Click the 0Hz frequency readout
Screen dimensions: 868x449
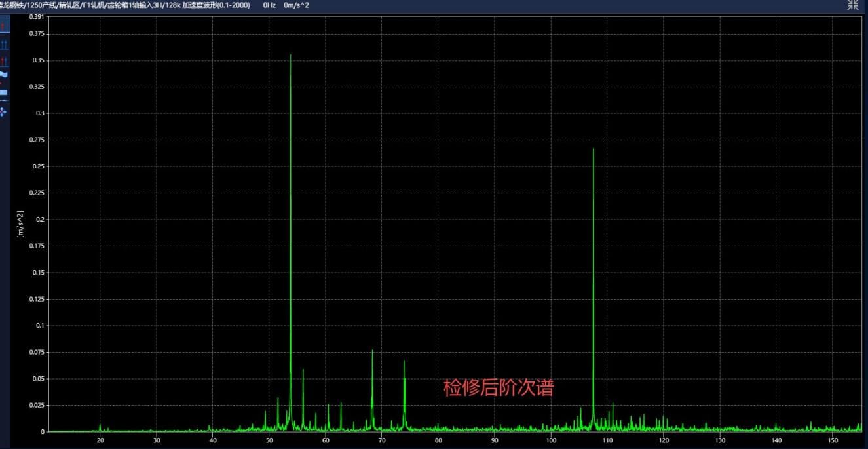pos(269,5)
